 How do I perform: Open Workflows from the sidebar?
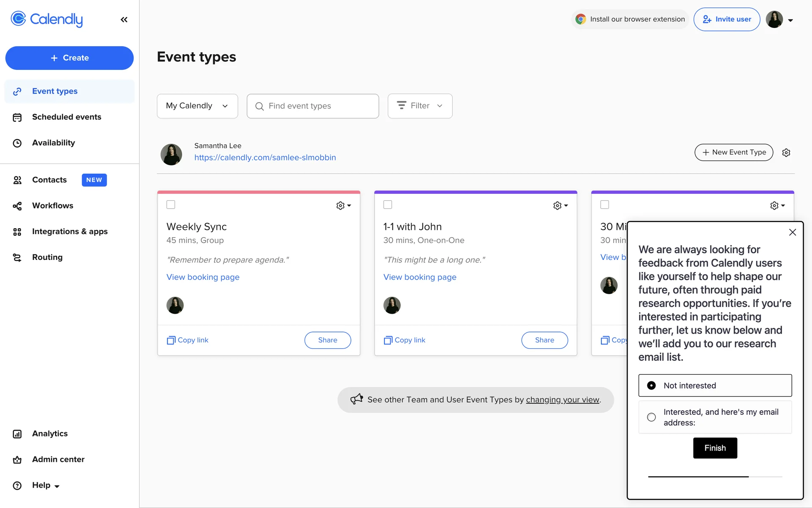pos(52,206)
